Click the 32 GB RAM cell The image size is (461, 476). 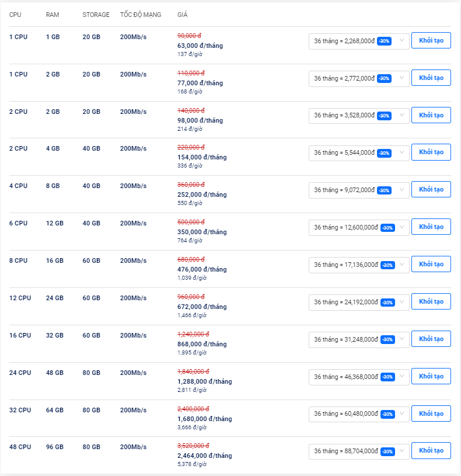55,335
